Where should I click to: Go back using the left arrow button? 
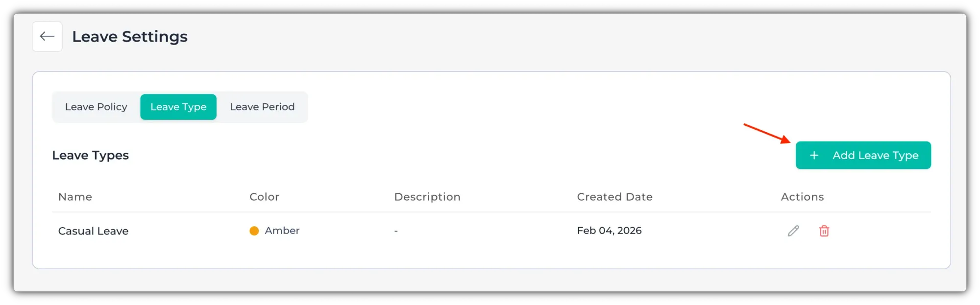pos(47,36)
